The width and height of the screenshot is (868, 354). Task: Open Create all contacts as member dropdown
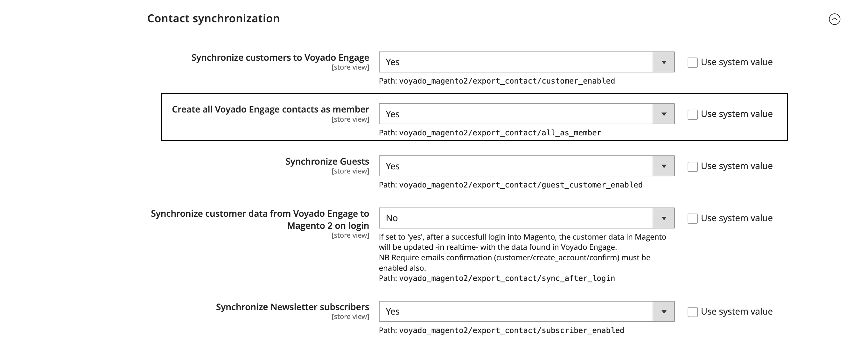[527, 114]
